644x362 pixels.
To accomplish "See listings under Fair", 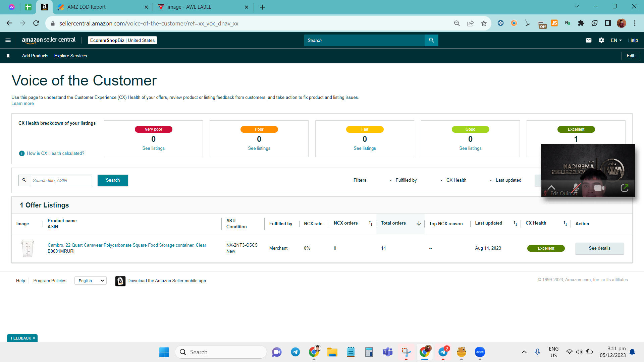I will pyautogui.click(x=365, y=148).
